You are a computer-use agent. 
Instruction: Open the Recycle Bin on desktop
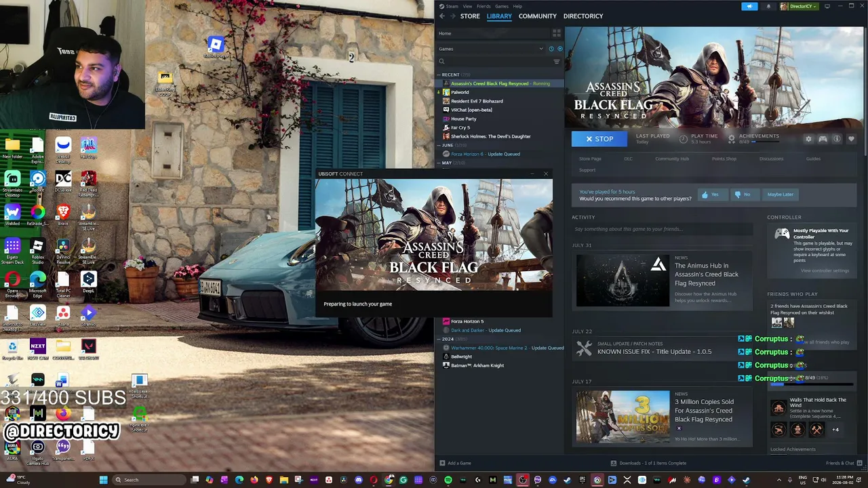12,350
